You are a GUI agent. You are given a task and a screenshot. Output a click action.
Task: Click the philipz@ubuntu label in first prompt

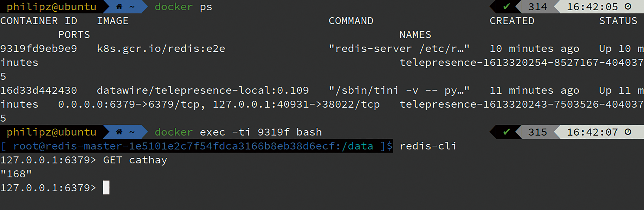(52, 7)
